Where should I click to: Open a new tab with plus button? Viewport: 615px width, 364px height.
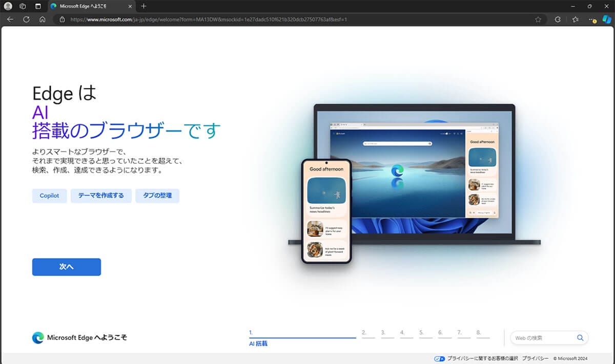coord(143,6)
